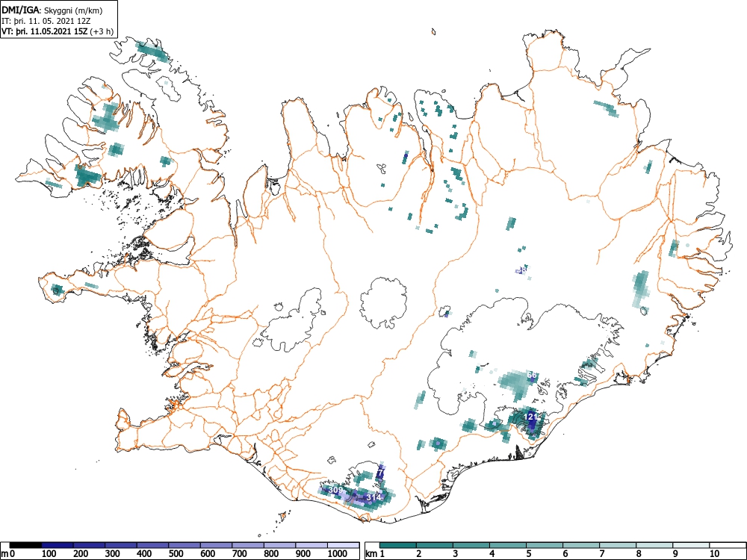Screen dimensions: 747x560
Task: Click the '8' kilometre legend label
Action: point(639,554)
